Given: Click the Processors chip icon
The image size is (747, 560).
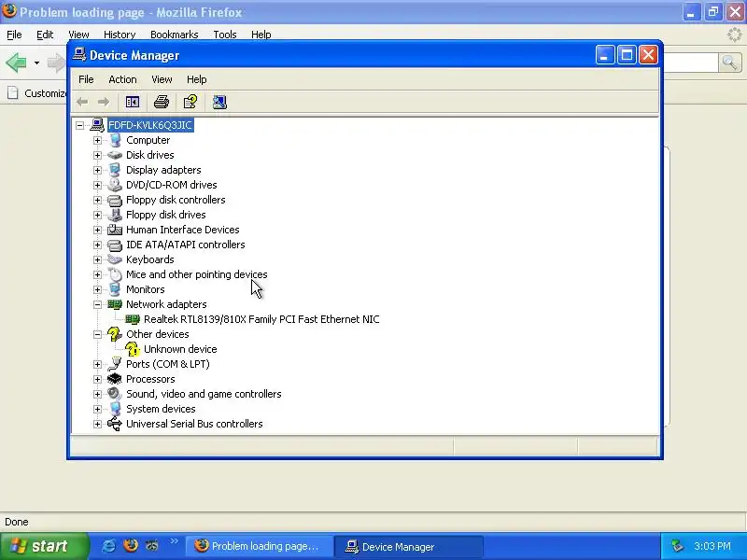Looking at the screenshot, I should click(x=115, y=379).
